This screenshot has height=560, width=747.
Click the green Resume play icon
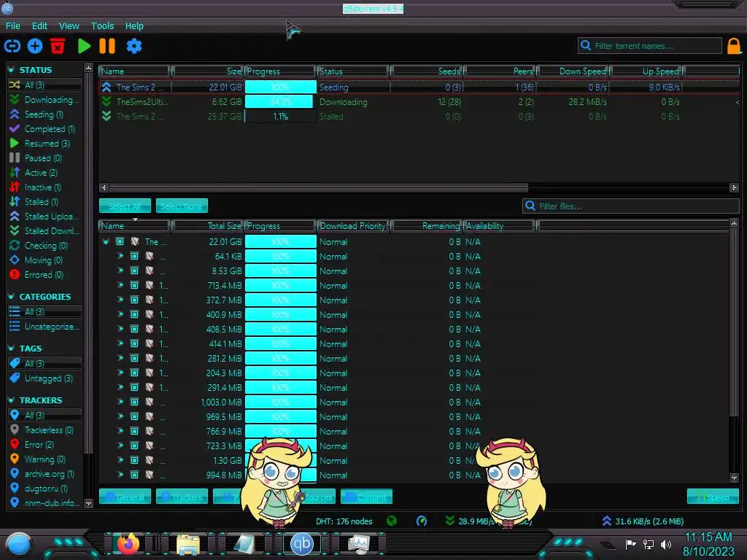click(x=85, y=46)
